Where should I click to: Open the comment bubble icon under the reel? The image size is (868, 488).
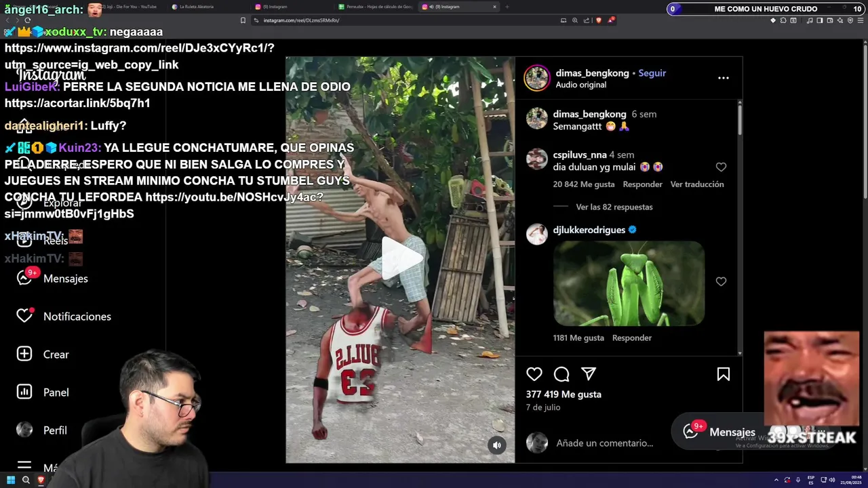(561, 374)
